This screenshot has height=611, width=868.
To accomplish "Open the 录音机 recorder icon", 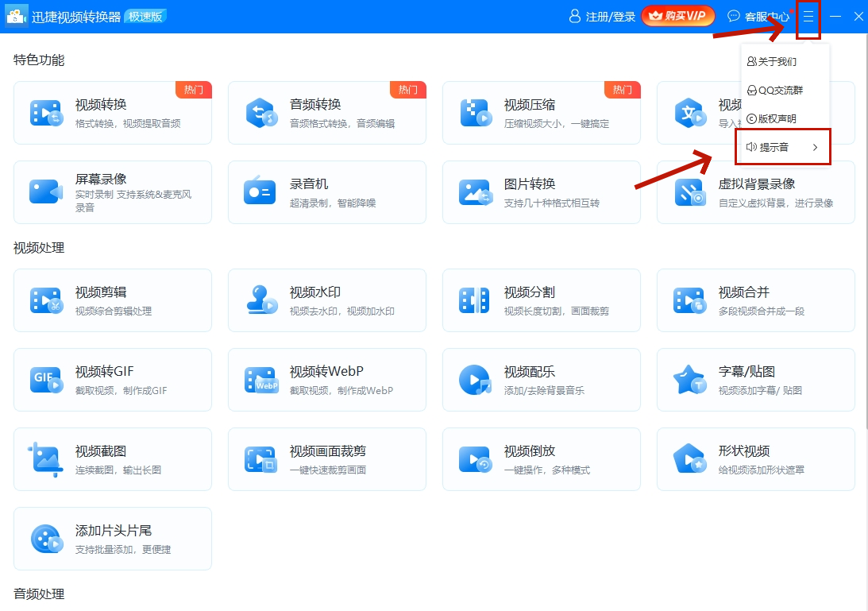I will point(260,191).
